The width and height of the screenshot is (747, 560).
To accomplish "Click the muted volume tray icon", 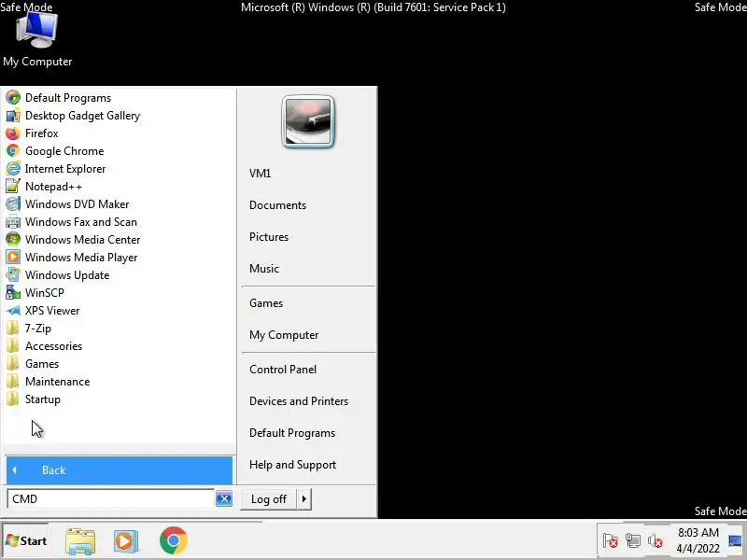I will tap(655, 541).
